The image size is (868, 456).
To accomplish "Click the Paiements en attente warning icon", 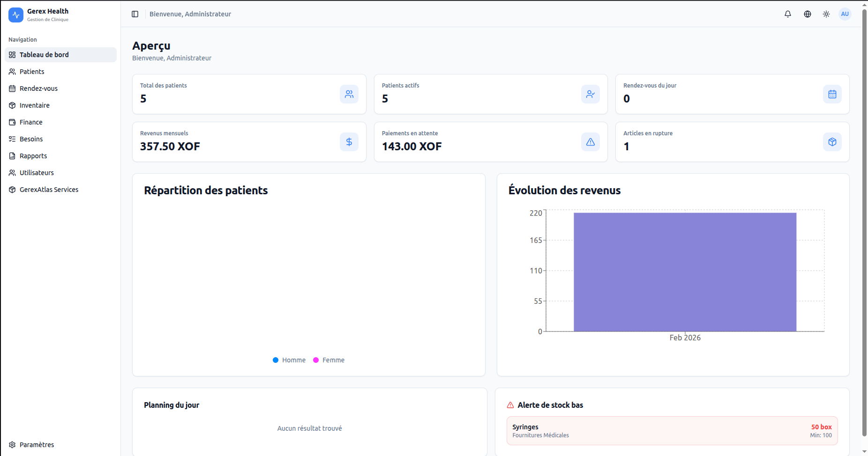I will pyautogui.click(x=591, y=142).
